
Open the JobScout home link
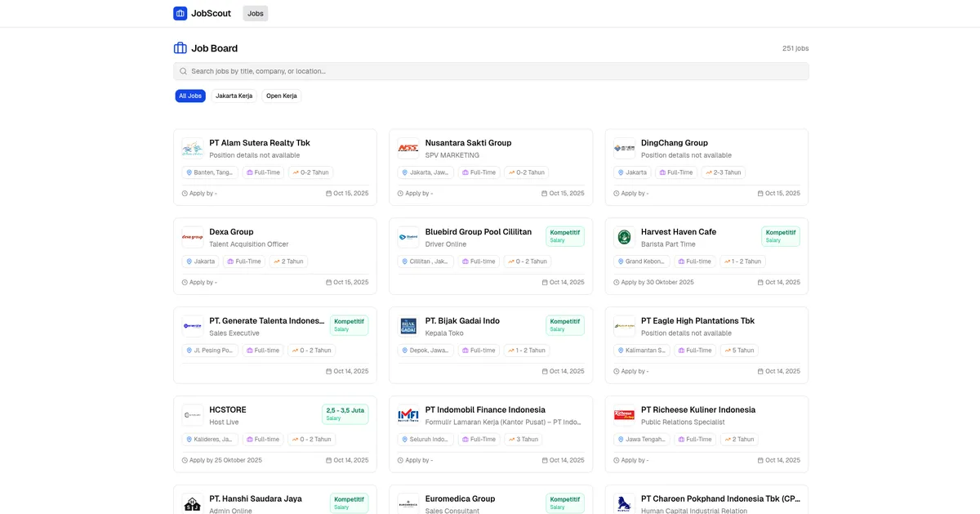coord(211,13)
